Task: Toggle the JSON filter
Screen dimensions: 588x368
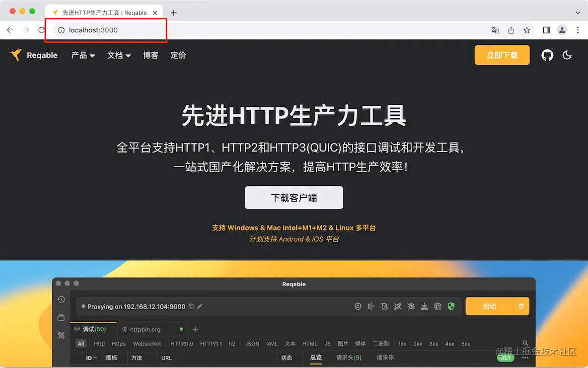Action: coord(252,344)
